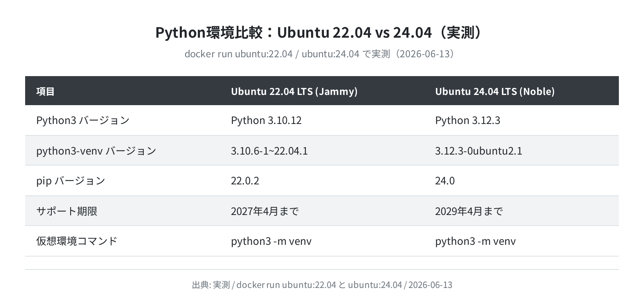
Task: Click the 'Python 3.10.12' cell
Action: (266, 120)
